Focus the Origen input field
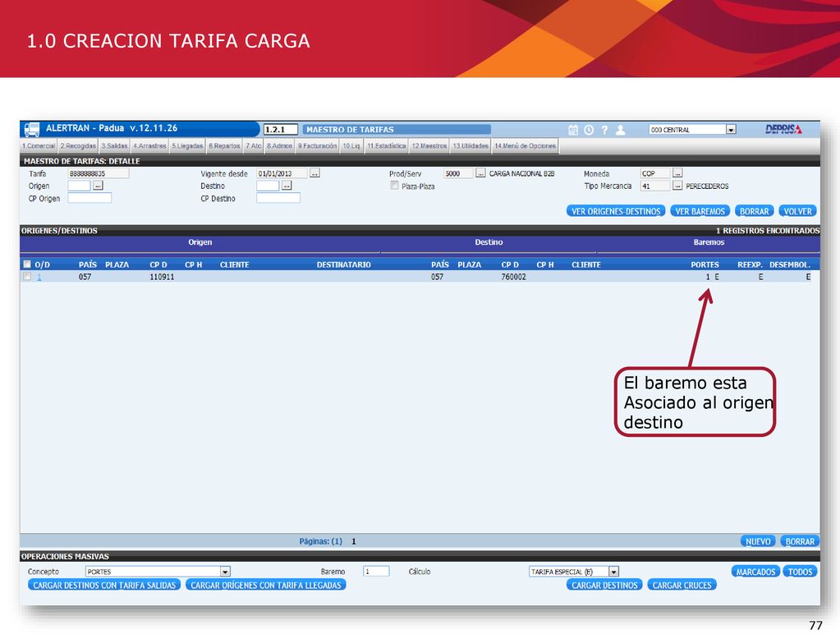 (80, 186)
